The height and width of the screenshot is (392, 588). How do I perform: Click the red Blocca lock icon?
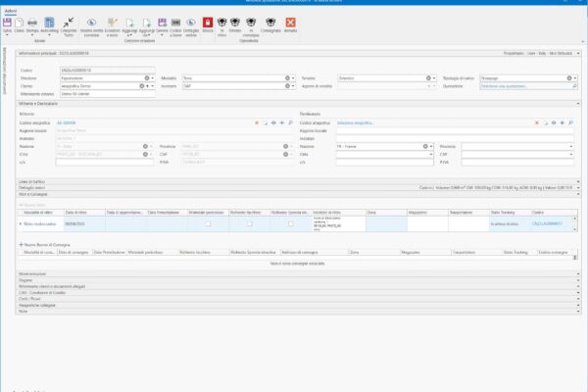point(208,23)
